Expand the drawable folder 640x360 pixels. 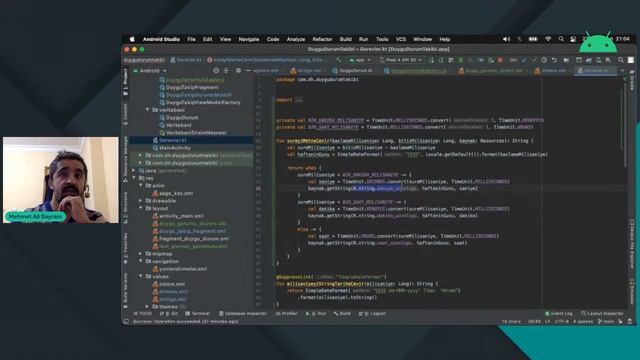140,201
